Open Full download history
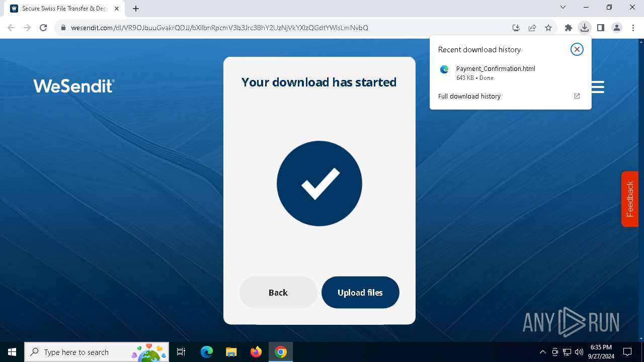The image size is (644, 362). point(469,96)
